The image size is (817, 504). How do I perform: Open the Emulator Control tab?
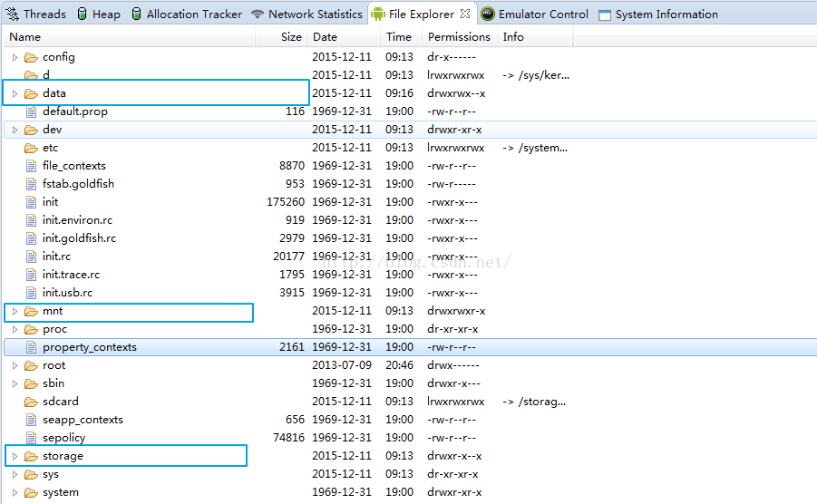(542, 14)
